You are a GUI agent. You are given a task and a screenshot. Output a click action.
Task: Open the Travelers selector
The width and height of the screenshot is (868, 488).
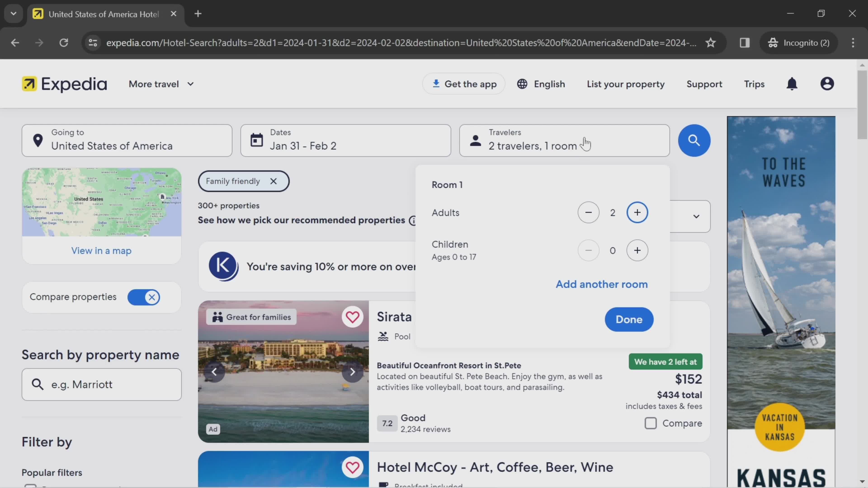pyautogui.click(x=564, y=141)
